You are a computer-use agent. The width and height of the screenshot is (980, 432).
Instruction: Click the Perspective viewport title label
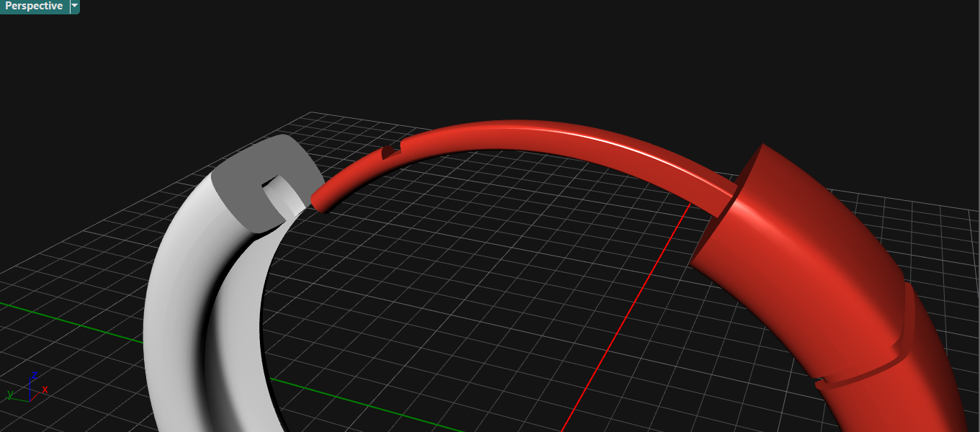pyautogui.click(x=34, y=6)
